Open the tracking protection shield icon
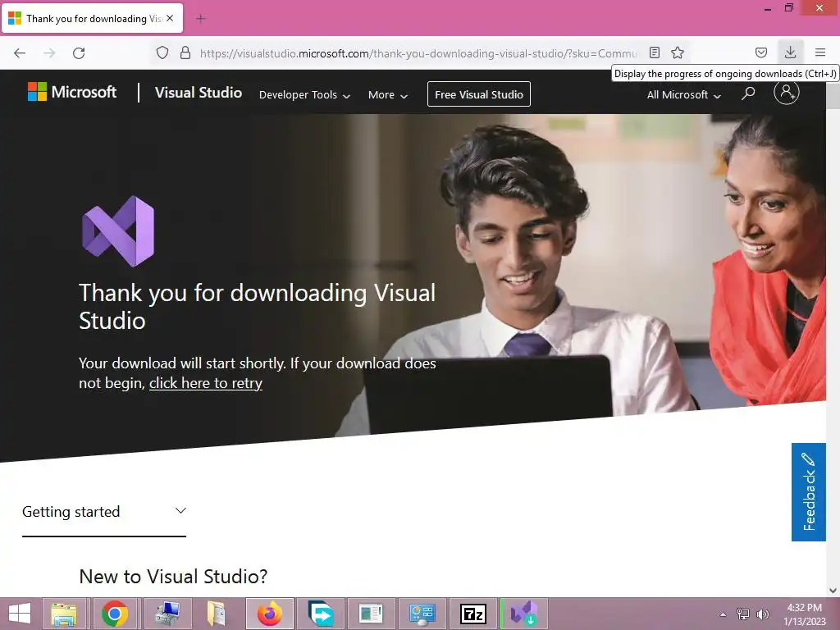The width and height of the screenshot is (840, 630). tap(162, 52)
